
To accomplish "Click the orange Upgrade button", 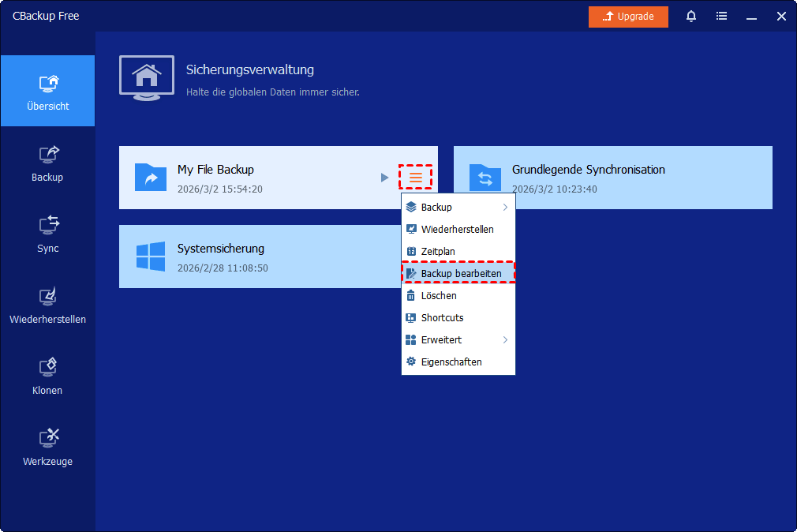I will [628, 17].
